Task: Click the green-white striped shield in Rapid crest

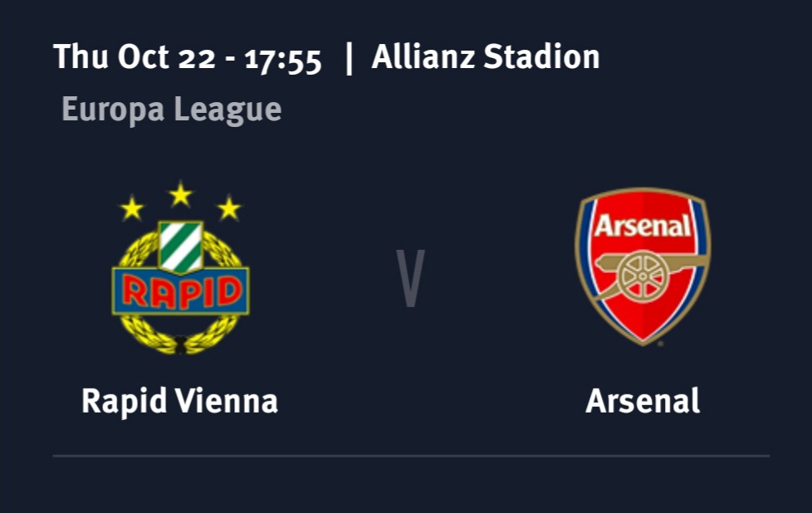Action: 180,247
